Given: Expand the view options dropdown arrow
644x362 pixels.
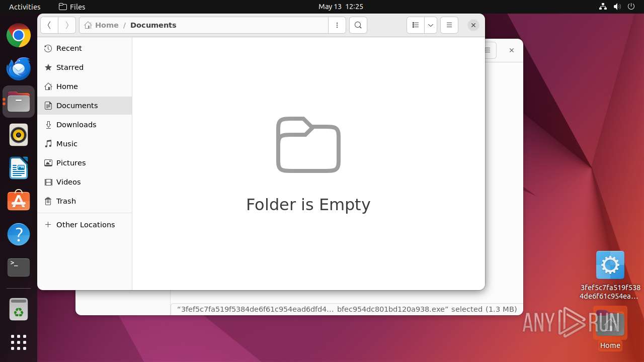Looking at the screenshot, I should point(431,25).
